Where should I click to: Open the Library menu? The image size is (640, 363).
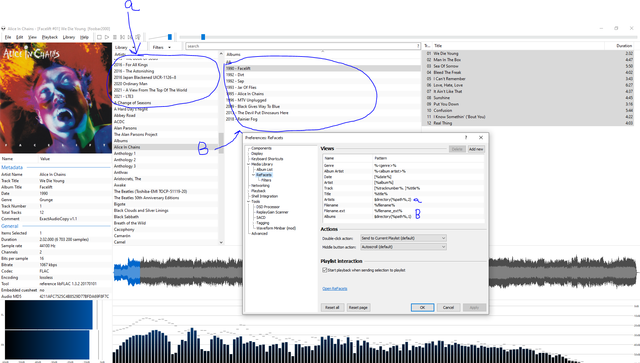[x=69, y=37]
